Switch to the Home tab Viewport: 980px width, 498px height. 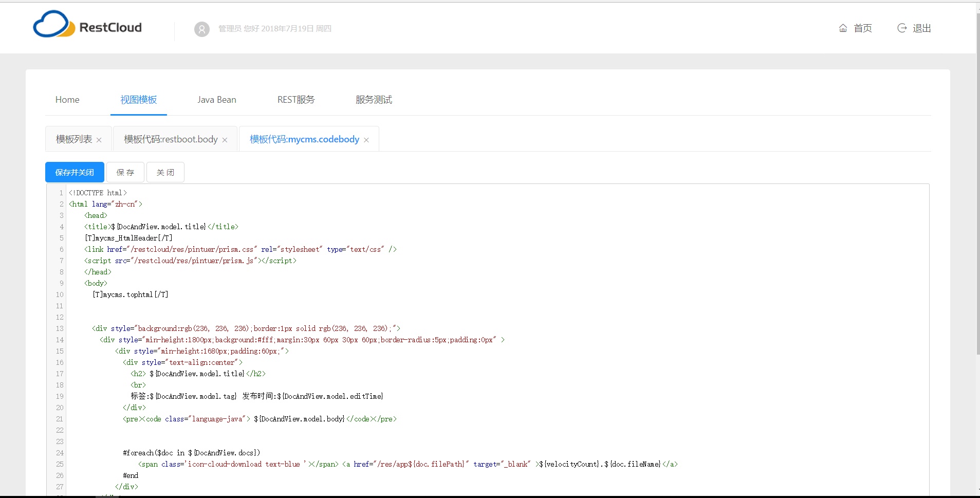pyautogui.click(x=67, y=100)
